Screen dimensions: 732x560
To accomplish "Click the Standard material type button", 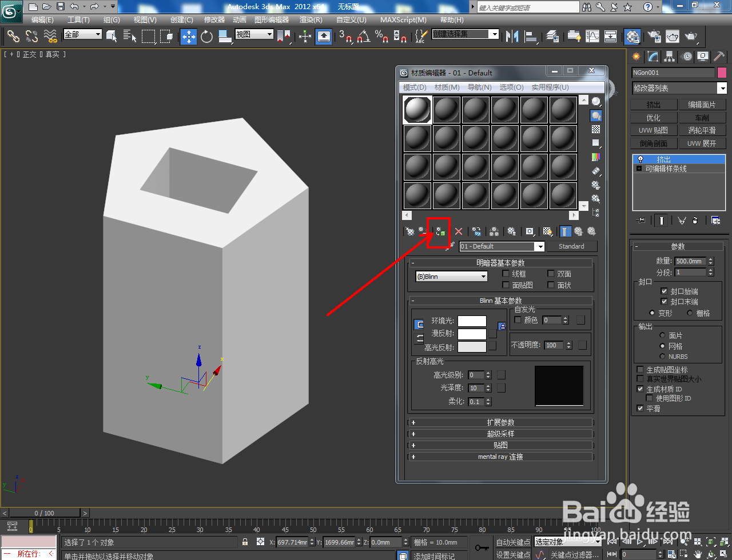I will click(571, 246).
